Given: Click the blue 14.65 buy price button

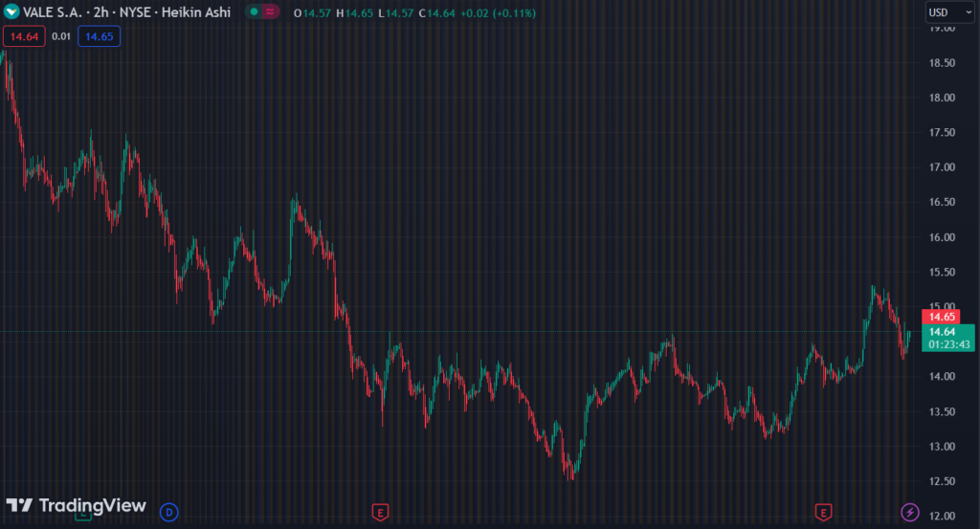Looking at the screenshot, I should [x=99, y=36].
